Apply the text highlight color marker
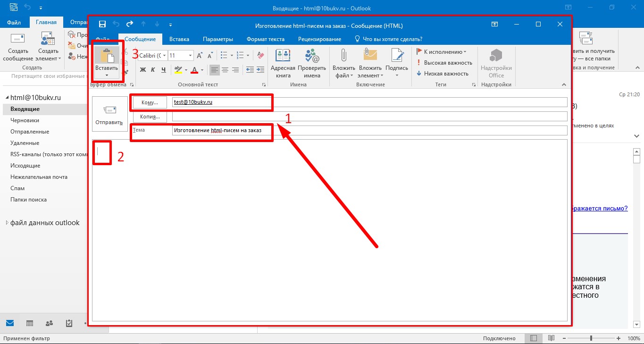This screenshot has height=344, width=644. tap(178, 70)
